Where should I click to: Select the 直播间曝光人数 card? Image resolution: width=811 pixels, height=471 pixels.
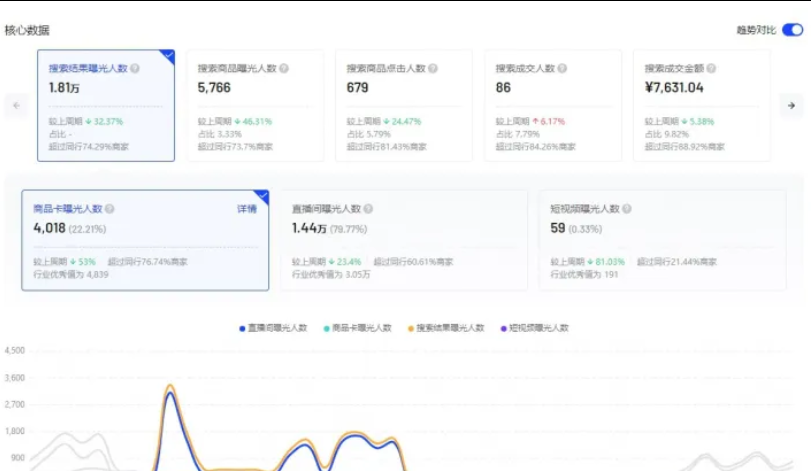coord(404,240)
